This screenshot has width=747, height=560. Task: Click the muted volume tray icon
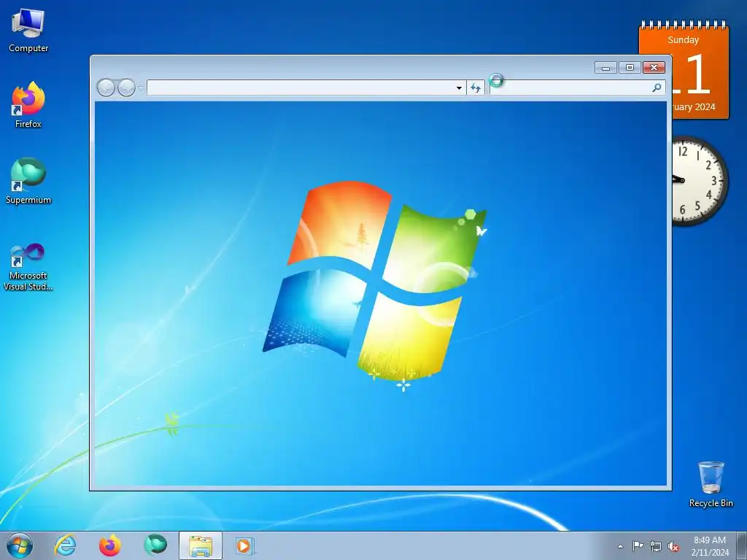coord(673,547)
